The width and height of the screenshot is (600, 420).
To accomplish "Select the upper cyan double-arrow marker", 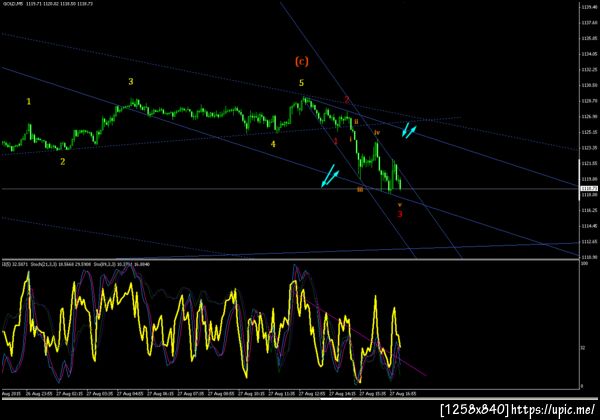I will (x=409, y=130).
